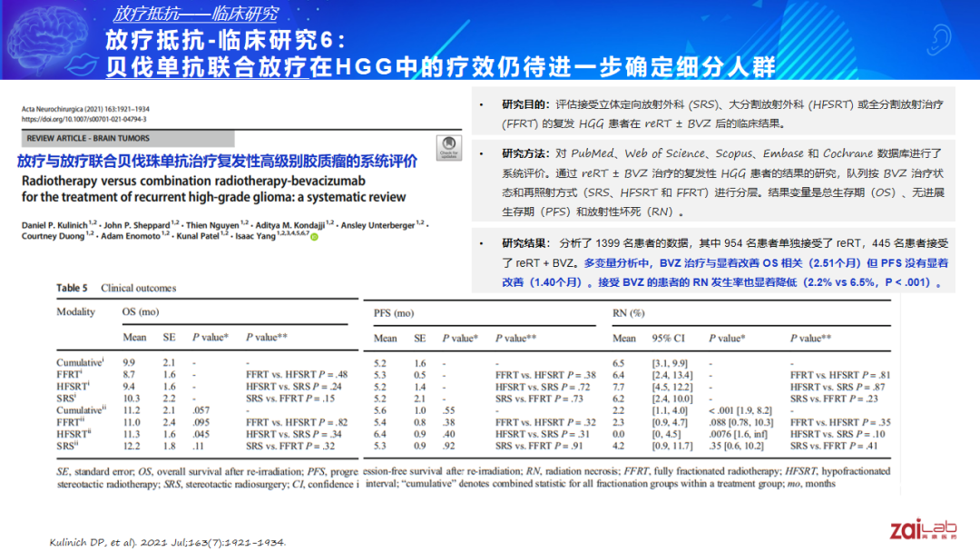This screenshot has width=980, height=552.
Task: Click the cell 'FFRT vs. HFSRT P = .81'
Action: (840, 375)
